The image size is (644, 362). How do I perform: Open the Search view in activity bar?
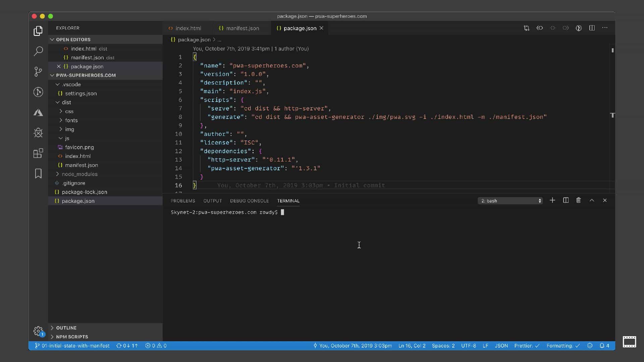pos(38,51)
